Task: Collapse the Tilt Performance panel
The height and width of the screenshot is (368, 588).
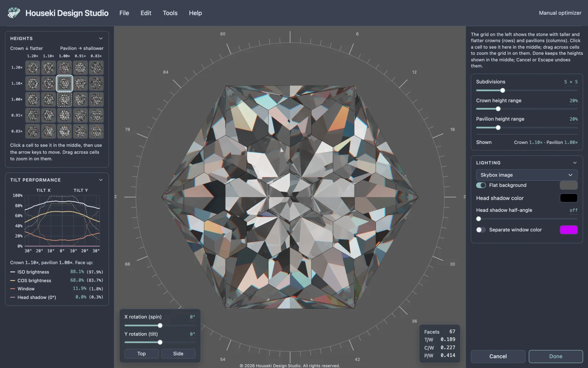Action: click(x=101, y=180)
